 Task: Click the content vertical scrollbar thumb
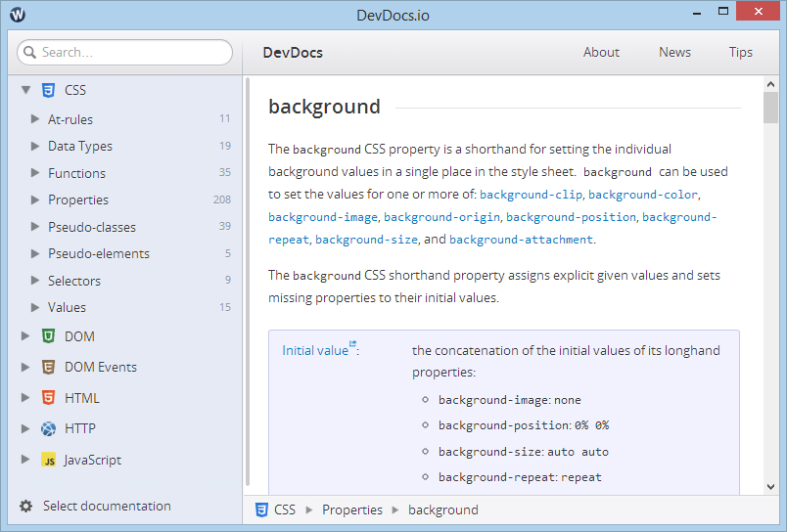771,108
